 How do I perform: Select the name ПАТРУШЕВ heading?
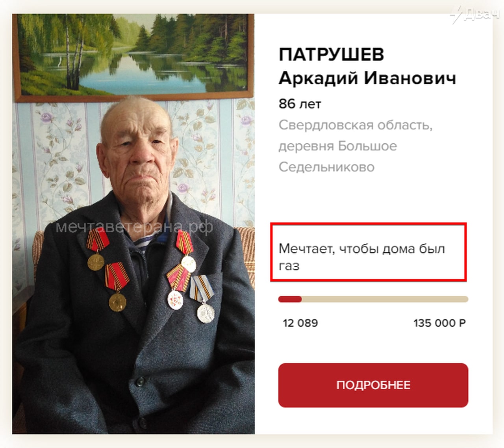[x=331, y=54]
